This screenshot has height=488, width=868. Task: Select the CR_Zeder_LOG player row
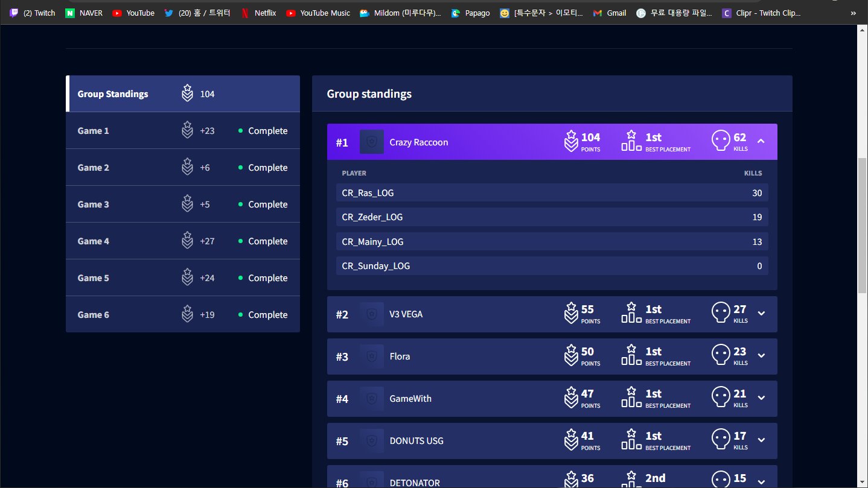(552, 217)
